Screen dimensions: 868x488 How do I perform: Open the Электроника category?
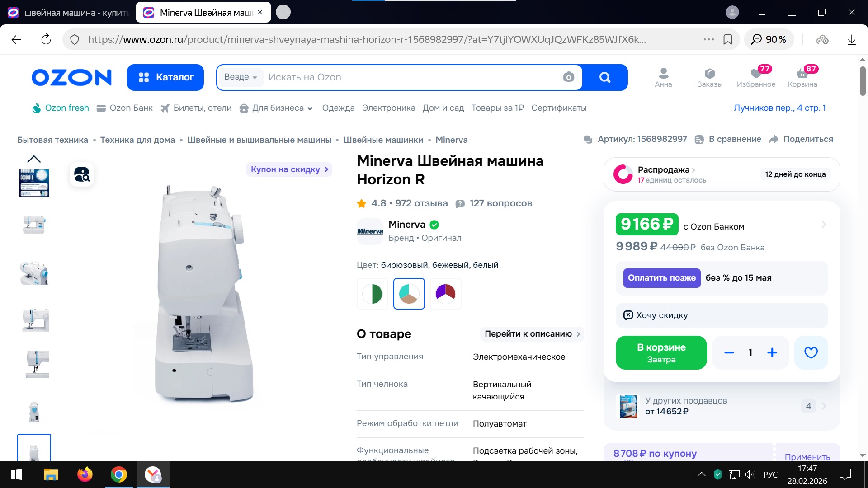[x=388, y=108]
